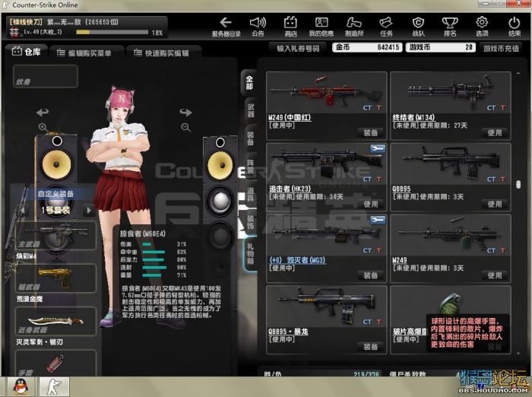532x397 pixels.
Task: Rotate character right with curved arrow
Action: click(x=185, y=112)
